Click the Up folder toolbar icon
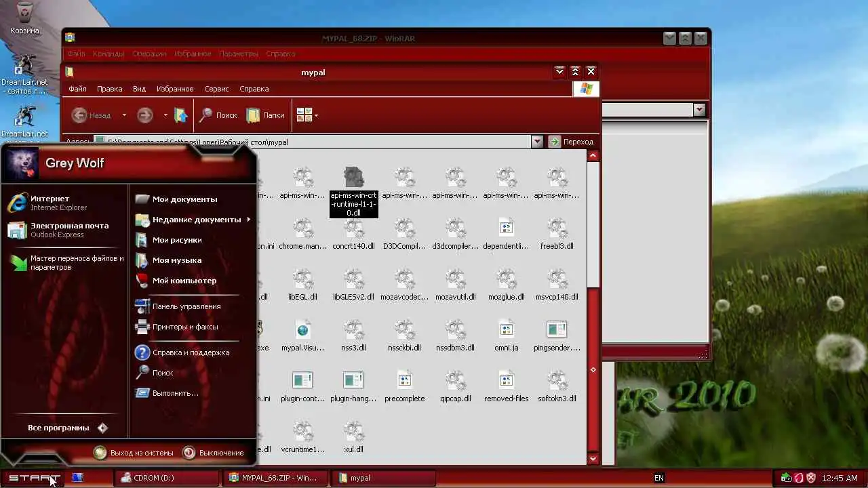This screenshot has height=488, width=868. [x=180, y=115]
